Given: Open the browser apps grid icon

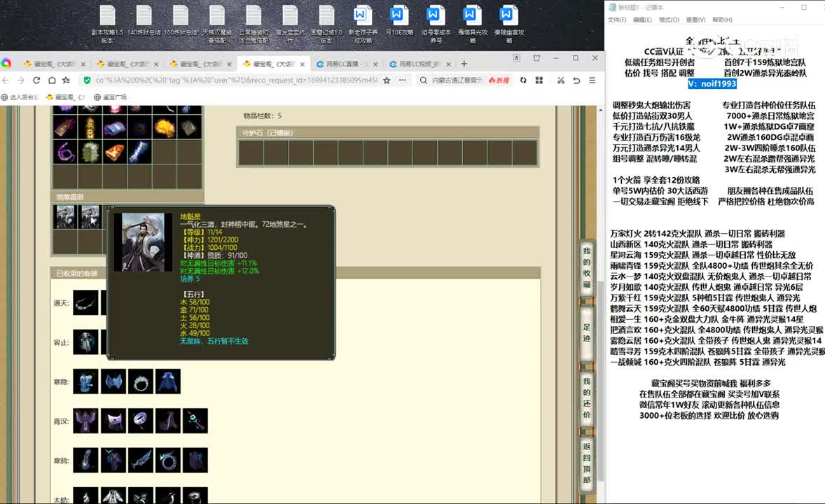Looking at the screenshot, I should (539, 80).
